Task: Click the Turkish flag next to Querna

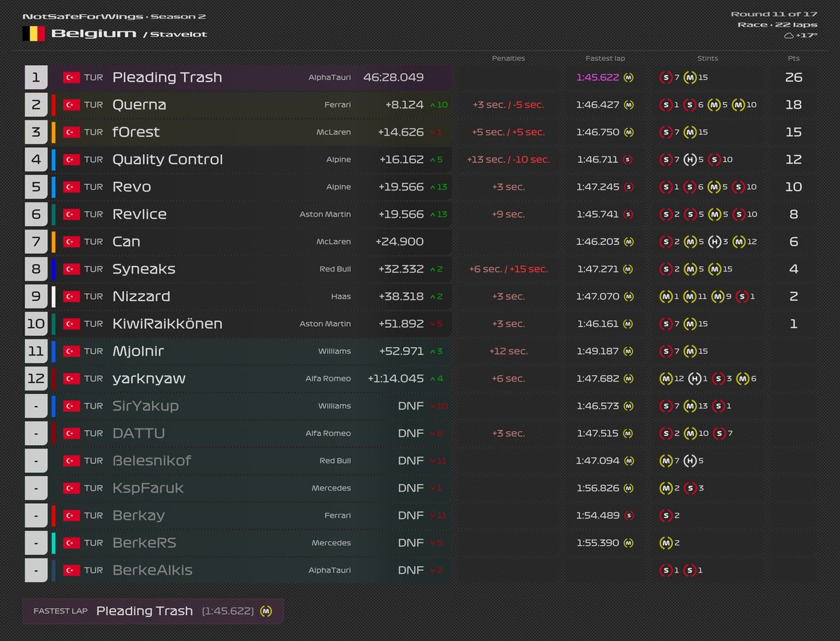Action: pos(72,105)
